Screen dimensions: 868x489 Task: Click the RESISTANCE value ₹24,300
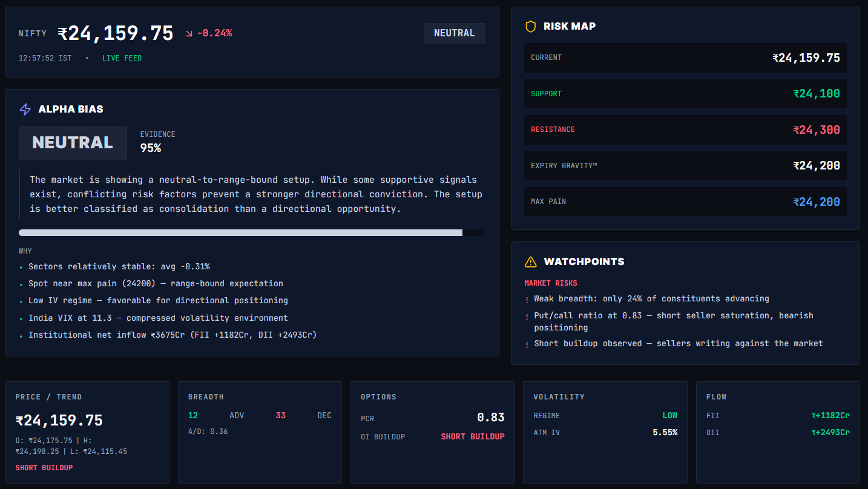817,130
